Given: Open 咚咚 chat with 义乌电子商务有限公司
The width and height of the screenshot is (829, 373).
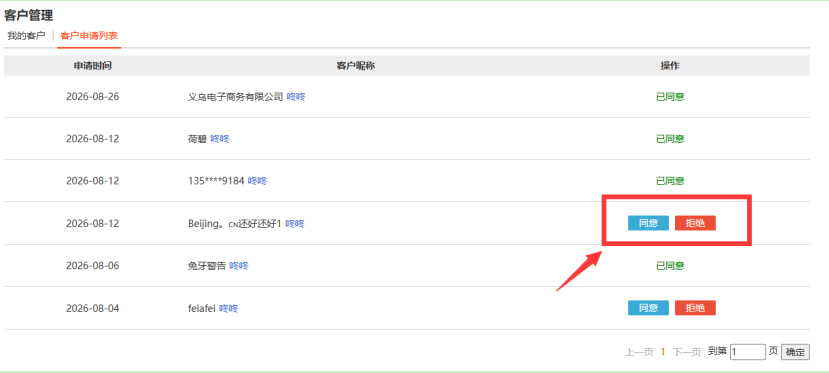Looking at the screenshot, I should click(296, 97).
